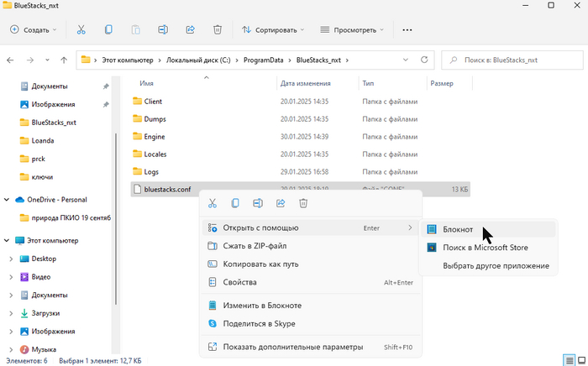This screenshot has height=366, width=588.
Task: Open the Сортировать sort dropdown
Action: (273, 30)
